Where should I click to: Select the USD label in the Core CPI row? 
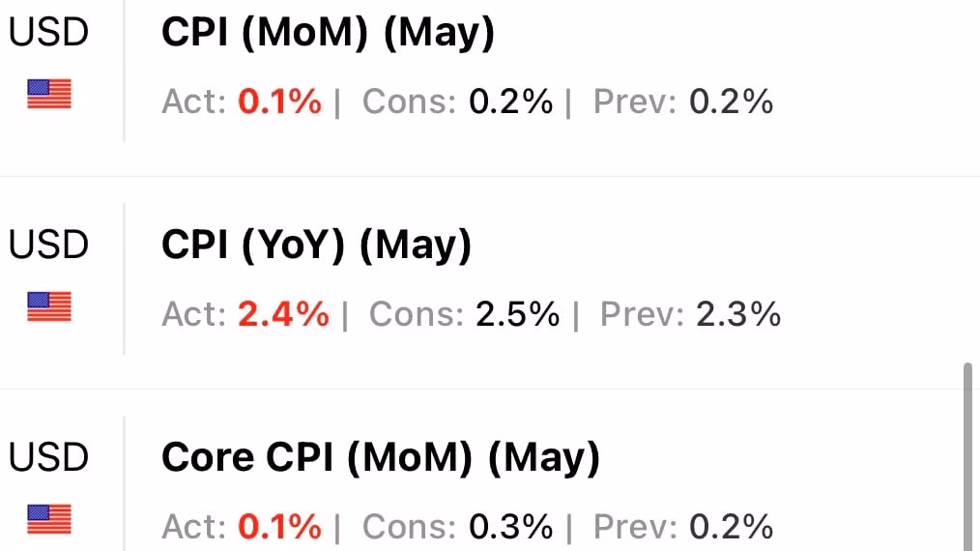click(48, 457)
